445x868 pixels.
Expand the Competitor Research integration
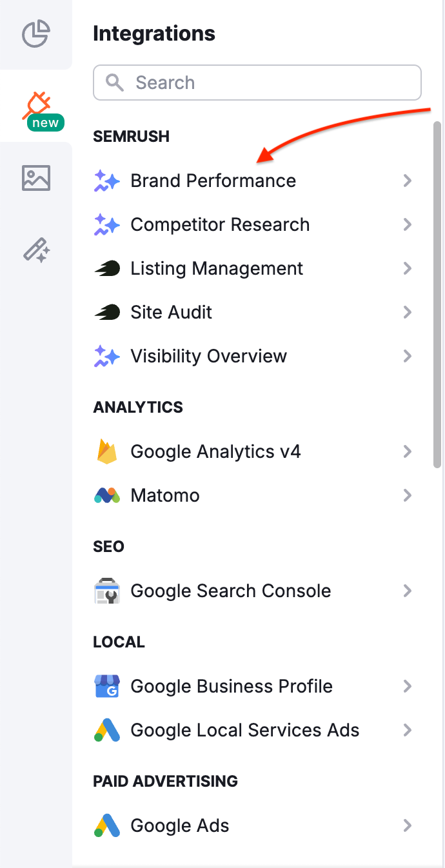click(408, 224)
